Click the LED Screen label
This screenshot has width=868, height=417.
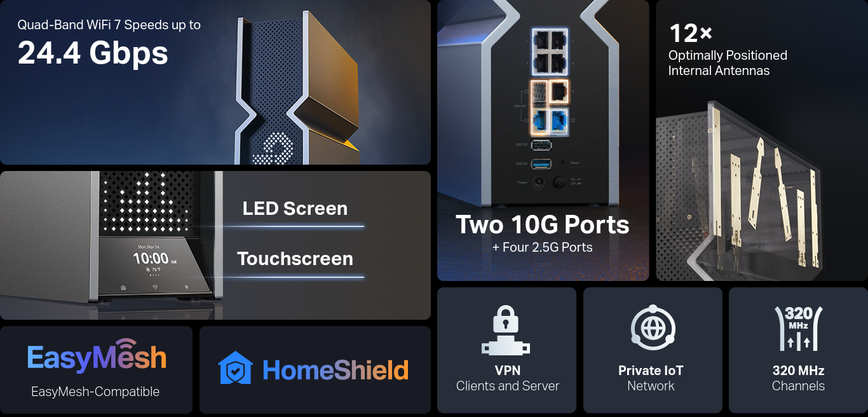coord(295,208)
